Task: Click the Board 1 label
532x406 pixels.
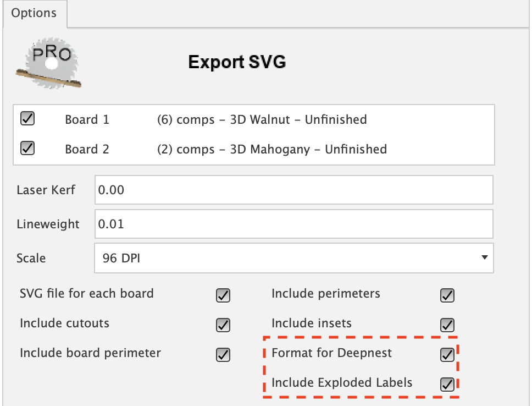Action: point(87,119)
